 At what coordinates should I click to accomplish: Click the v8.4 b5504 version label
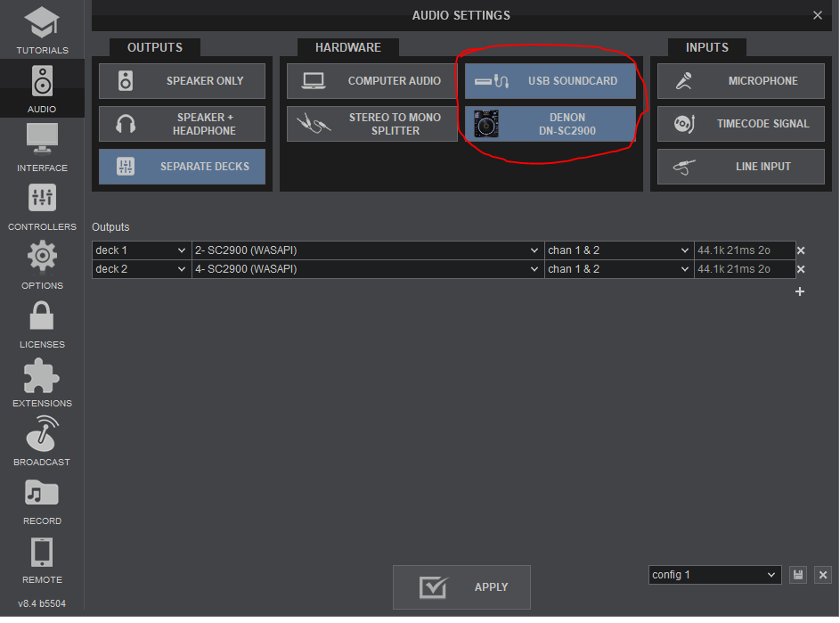click(x=42, y=603)
